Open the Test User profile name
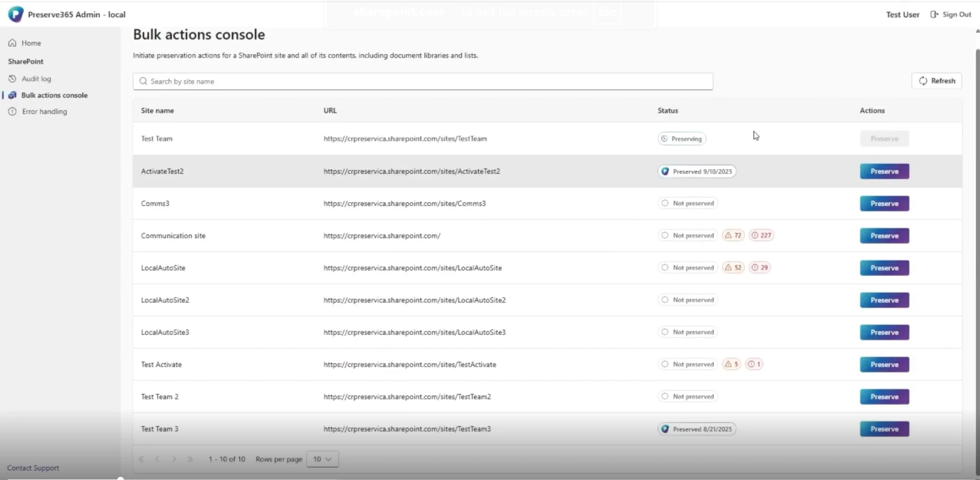Viewport: 980px width, 480px height. 902,14
